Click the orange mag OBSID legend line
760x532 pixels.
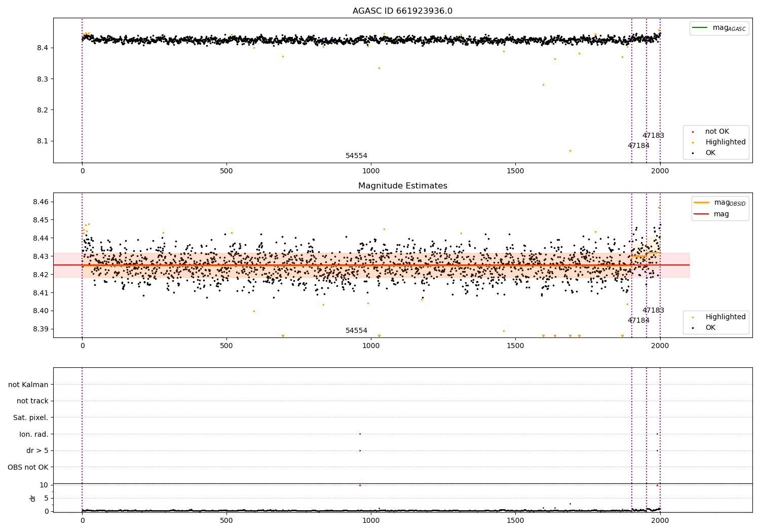click(702, 202)
